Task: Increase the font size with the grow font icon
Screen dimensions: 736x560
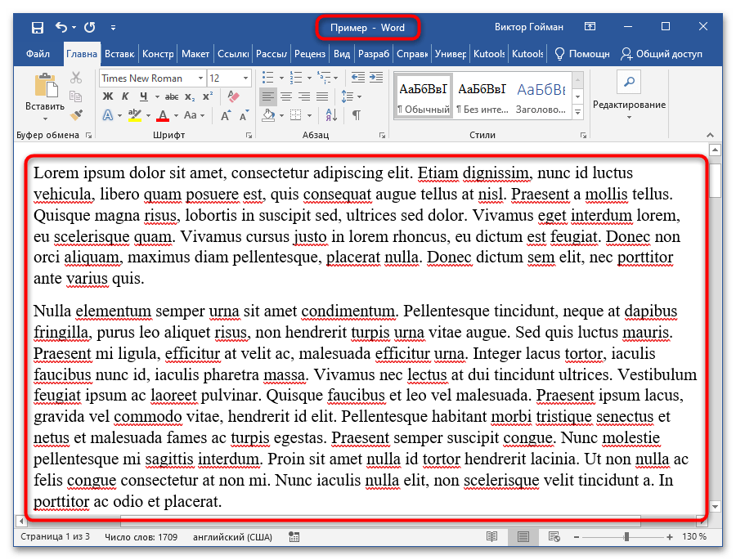Action: click(226, 115)
